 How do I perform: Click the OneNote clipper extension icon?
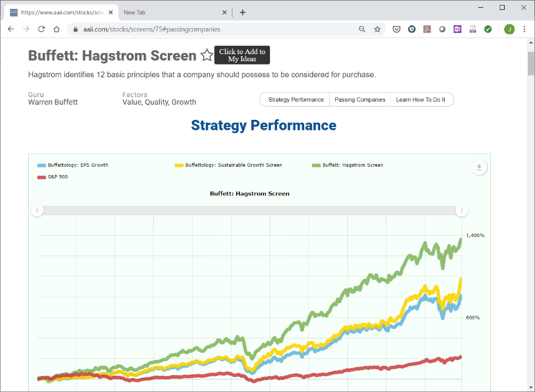point(457,29)
